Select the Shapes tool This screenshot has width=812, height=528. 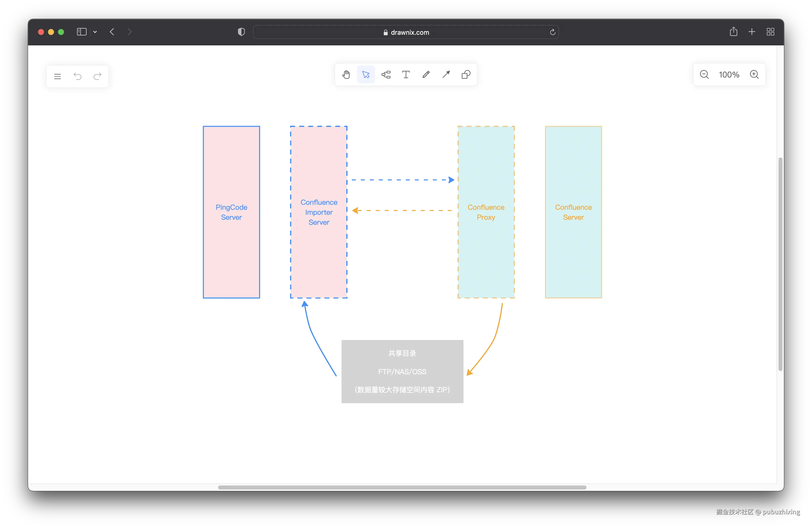click(466, 75)
